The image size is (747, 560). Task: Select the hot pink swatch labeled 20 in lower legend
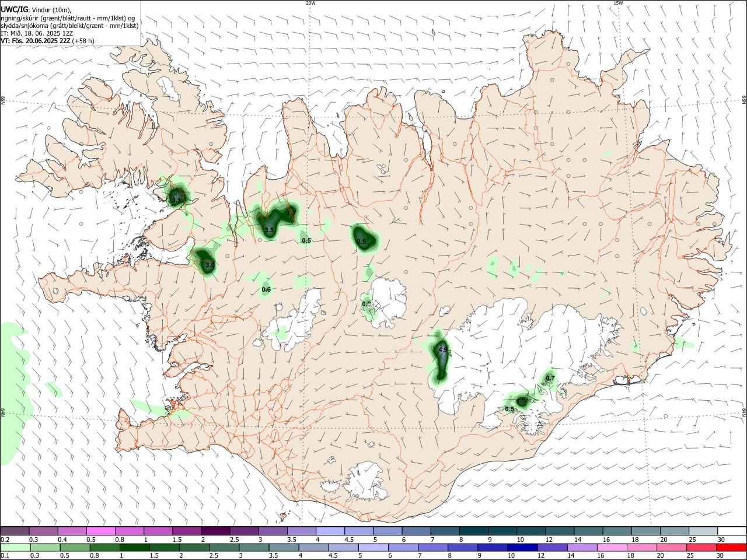tap(672, 547)
